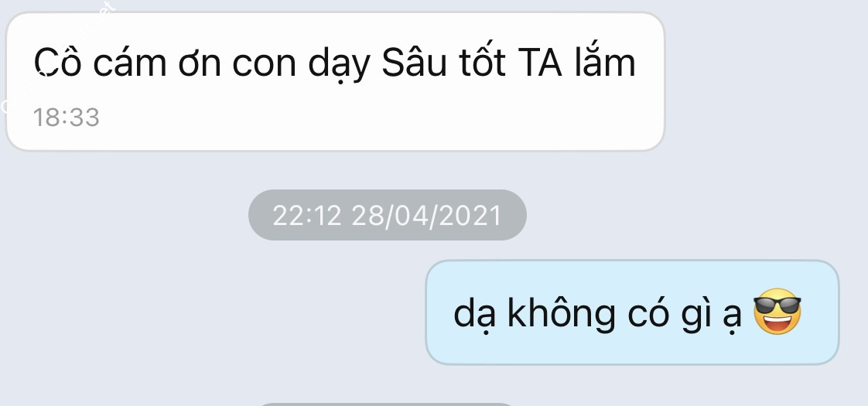
Task: Click the word "Cô" at the message start
Action: tap(57, 62)
